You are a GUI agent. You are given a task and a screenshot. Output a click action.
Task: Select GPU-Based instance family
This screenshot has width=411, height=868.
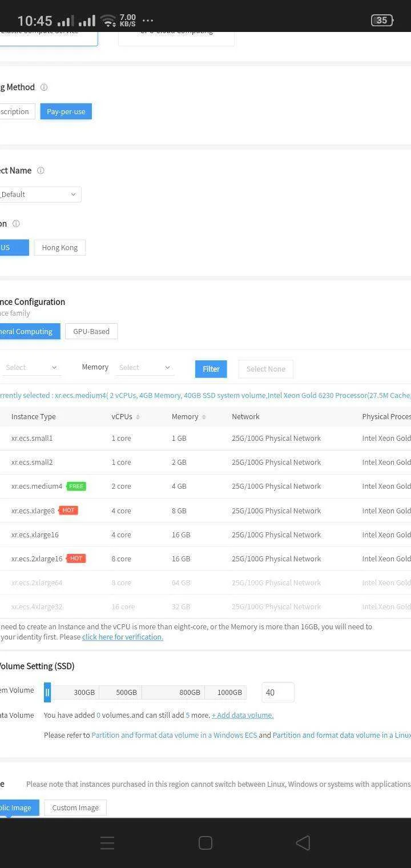(x=91, y=331)
